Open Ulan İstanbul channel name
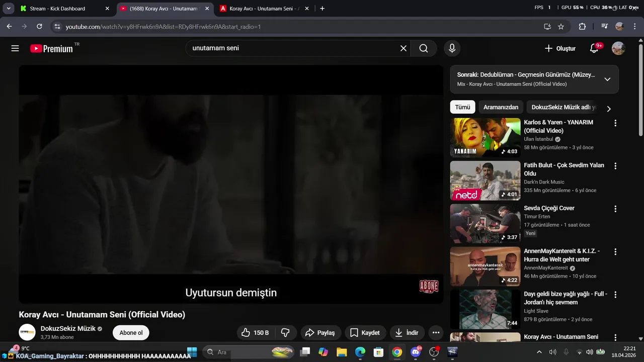Image resolution: width=644 pixels, height=362 pixels. click(538, 139)
